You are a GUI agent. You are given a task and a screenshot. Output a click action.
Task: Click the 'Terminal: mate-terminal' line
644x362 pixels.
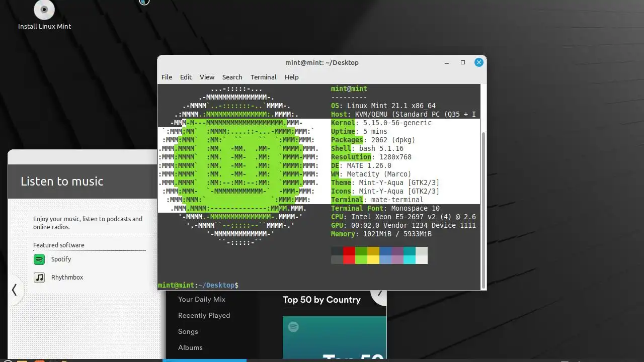coord(377,200)
